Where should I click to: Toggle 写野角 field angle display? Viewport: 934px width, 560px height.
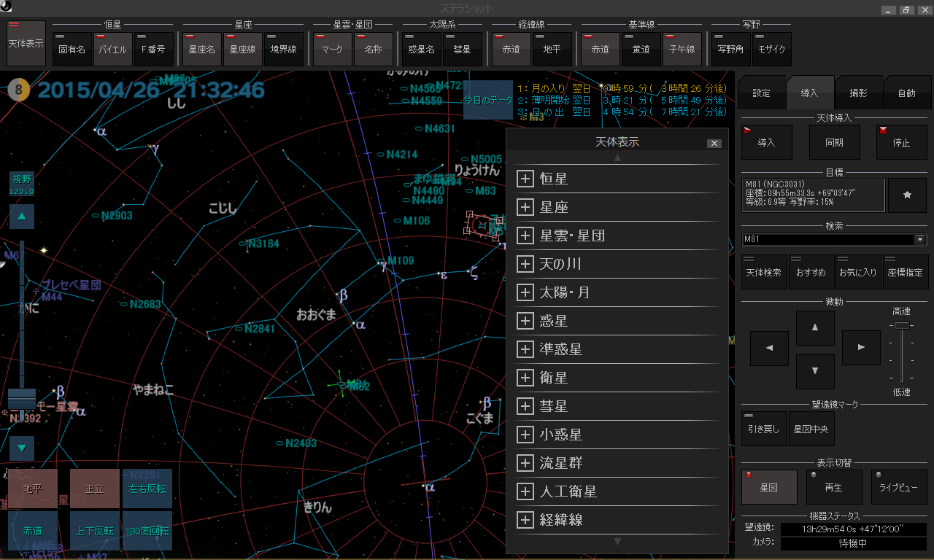(730, 49)
